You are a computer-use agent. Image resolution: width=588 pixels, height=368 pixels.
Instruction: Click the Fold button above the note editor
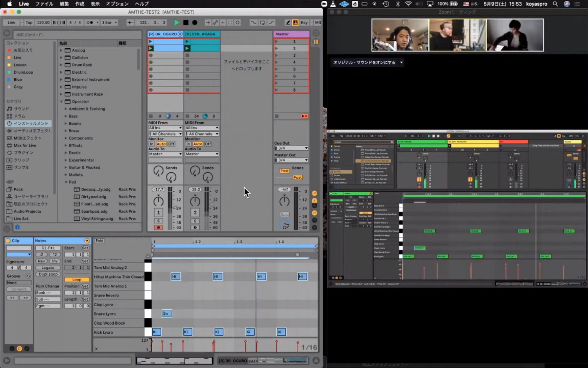pos(99,240)
